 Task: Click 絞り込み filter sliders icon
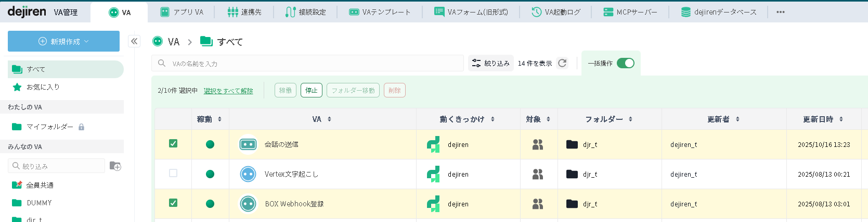(476, 63)
